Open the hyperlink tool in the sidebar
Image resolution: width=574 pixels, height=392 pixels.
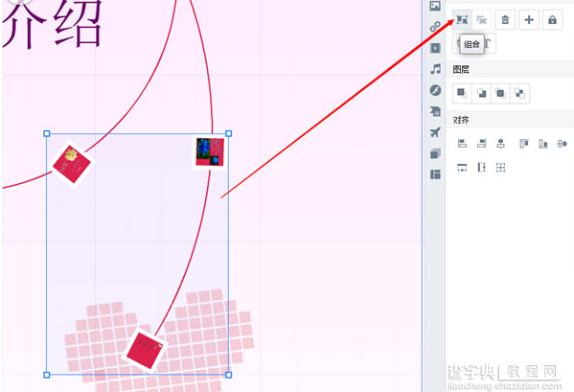(435, 26)
